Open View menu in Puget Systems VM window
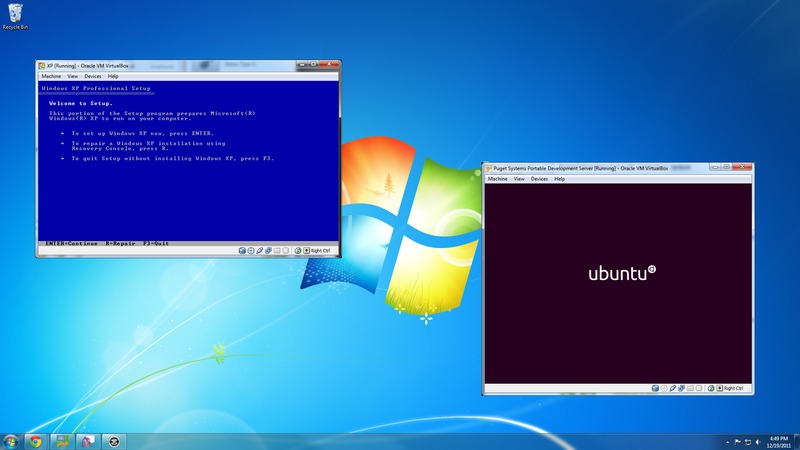 [x=519, y=179]
